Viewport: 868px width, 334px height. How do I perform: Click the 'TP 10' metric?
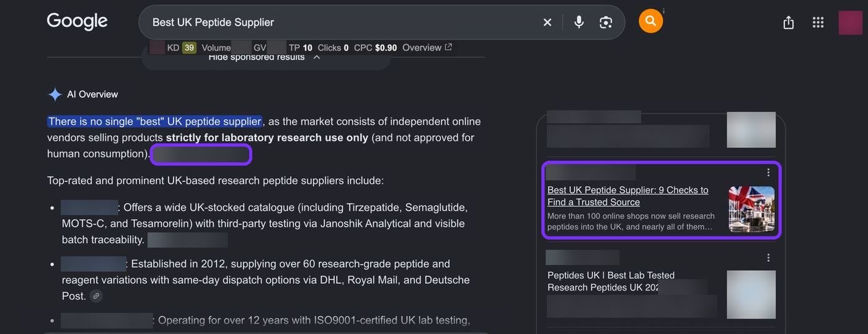(301, 48)
